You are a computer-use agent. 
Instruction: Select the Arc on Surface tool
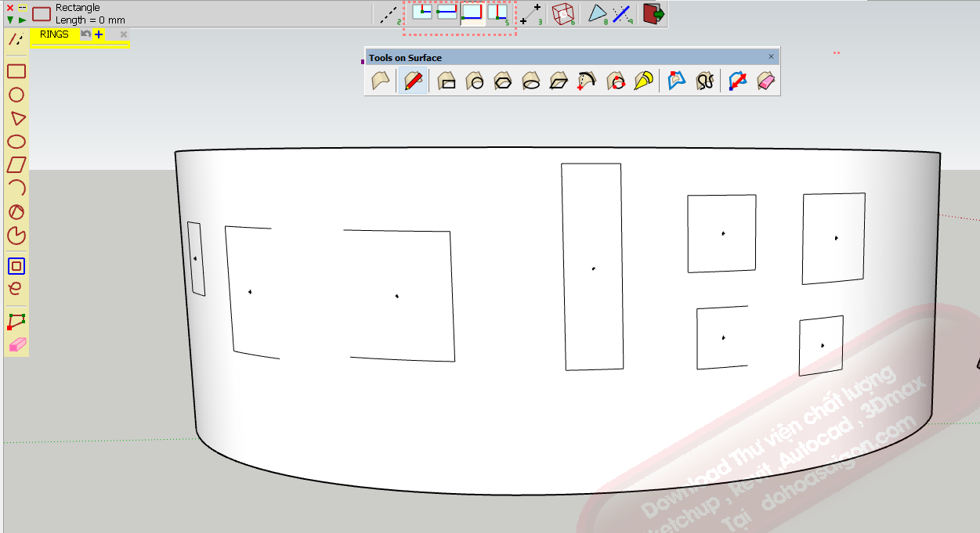(587, 81)
